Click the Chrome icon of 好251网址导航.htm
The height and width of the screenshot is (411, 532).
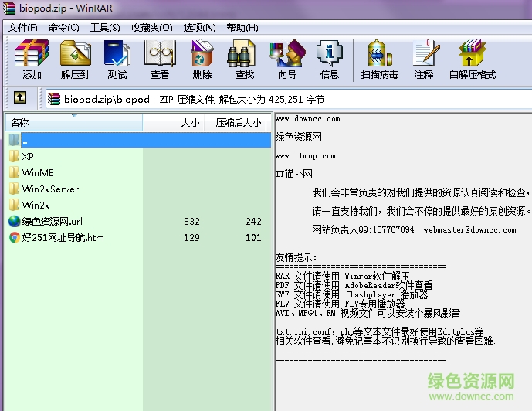14,238
